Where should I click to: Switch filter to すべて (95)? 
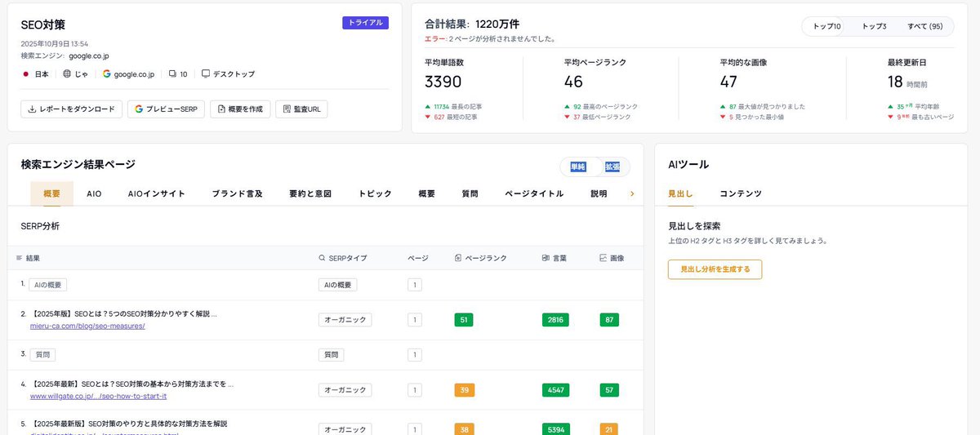coord(925,27)
